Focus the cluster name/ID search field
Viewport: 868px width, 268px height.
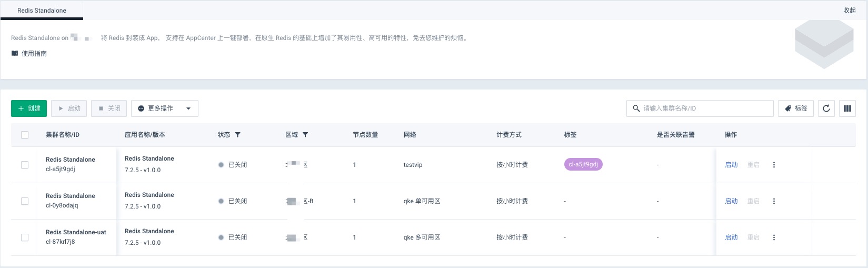coord(700,108)
